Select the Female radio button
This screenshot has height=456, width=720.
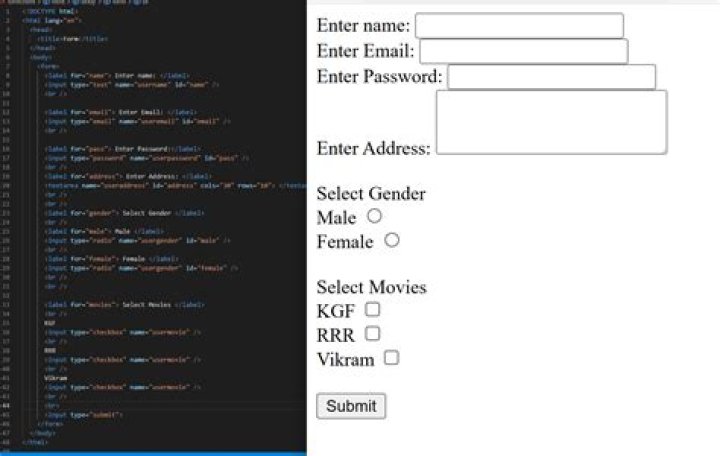(392, 240)
